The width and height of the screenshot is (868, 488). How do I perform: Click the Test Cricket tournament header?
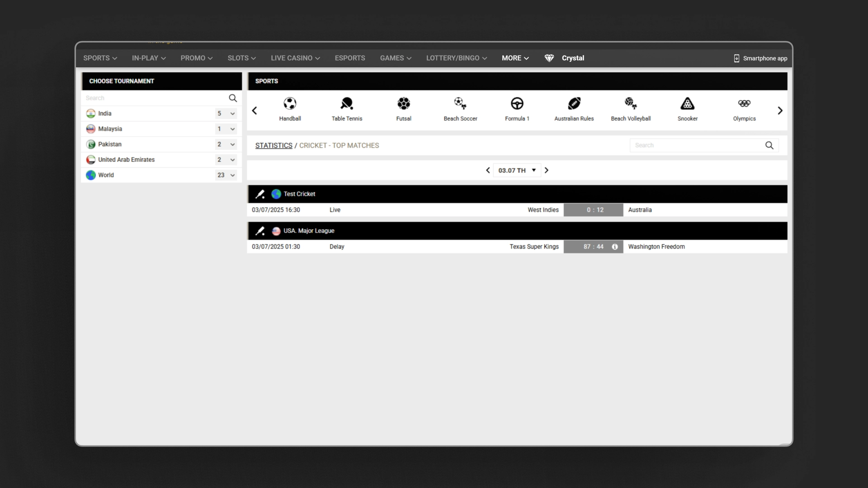point(517,194)
